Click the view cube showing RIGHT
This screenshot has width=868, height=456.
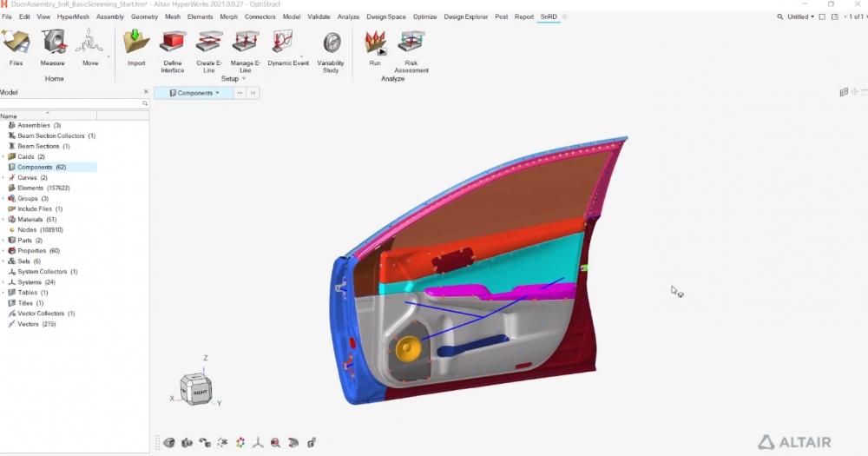click(x=196, y=389)
